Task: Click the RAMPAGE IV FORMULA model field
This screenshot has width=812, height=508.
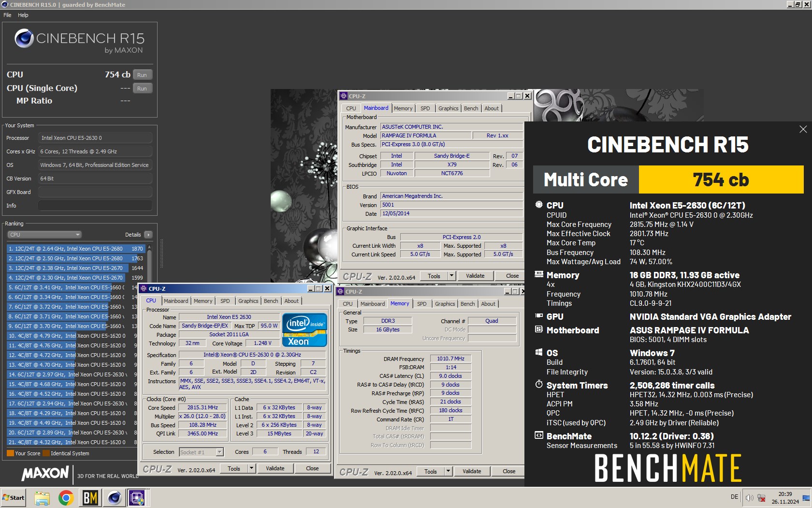Action: pos(425,135)
